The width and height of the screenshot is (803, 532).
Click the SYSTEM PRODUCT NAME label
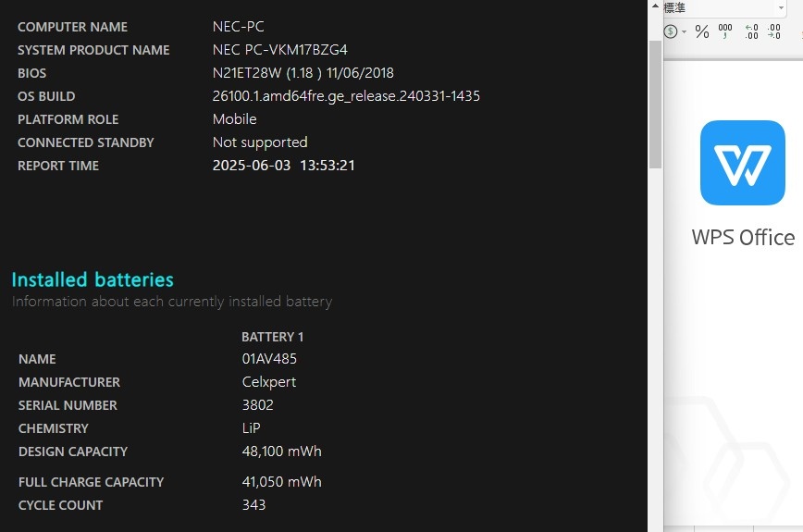pyautogui.click(x=93, y=50)
